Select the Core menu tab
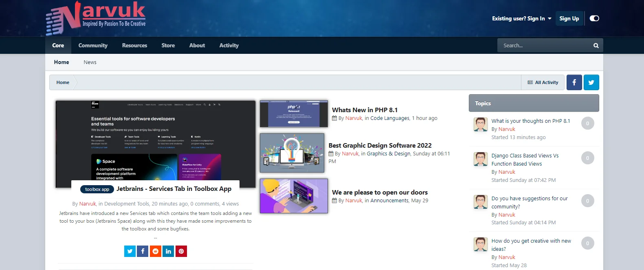Image resolution: width=644 pixels, height=270 pixels. coord(58,45)
